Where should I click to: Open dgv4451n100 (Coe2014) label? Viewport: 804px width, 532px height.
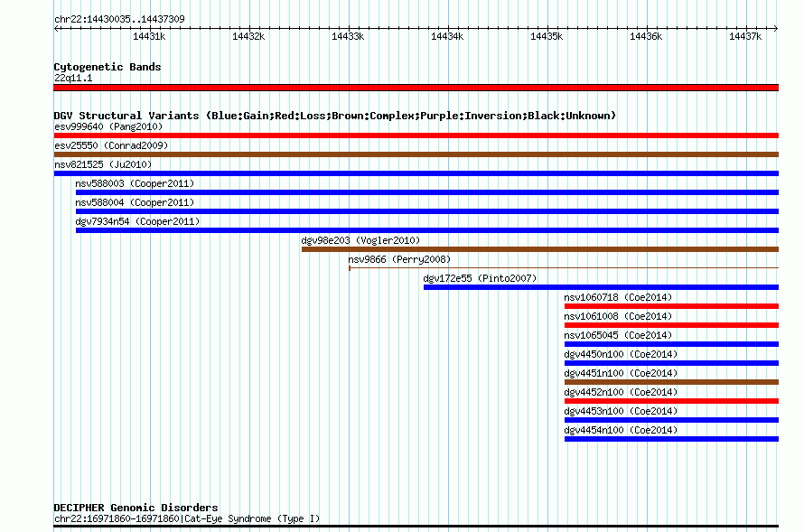tap(621, 373)
